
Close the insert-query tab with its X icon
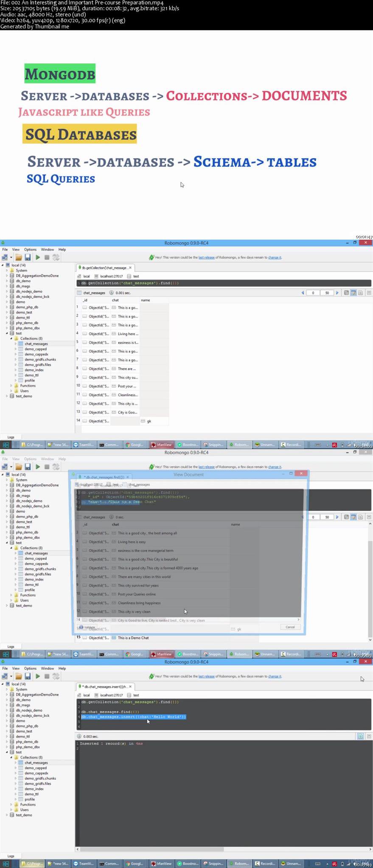click(x=130, y=686)
